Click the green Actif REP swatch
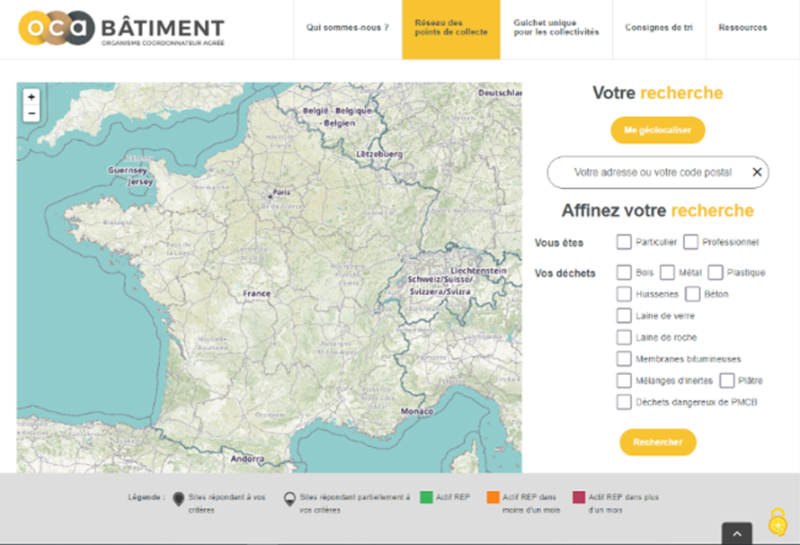The height and width of the screenshot is (545, 800). coord(426,497)
